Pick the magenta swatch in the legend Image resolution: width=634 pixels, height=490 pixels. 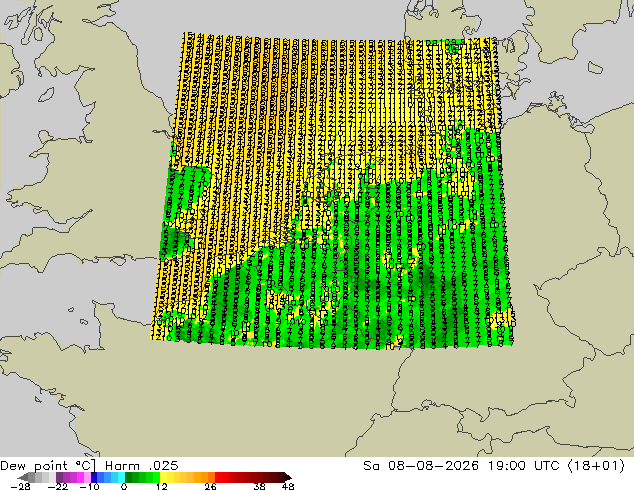(80, 477)
